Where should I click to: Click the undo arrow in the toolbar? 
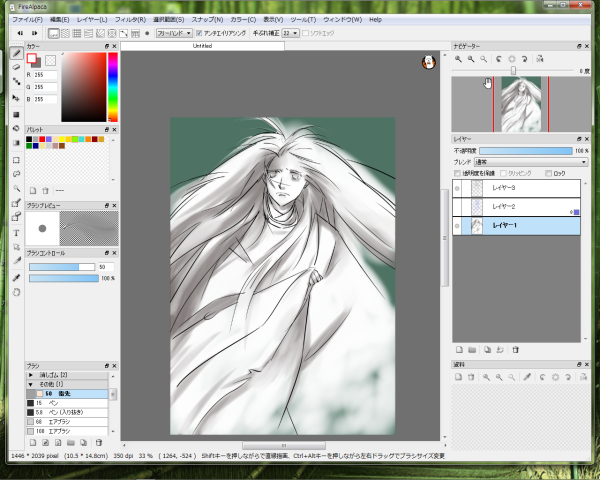(x=20, y=34)
